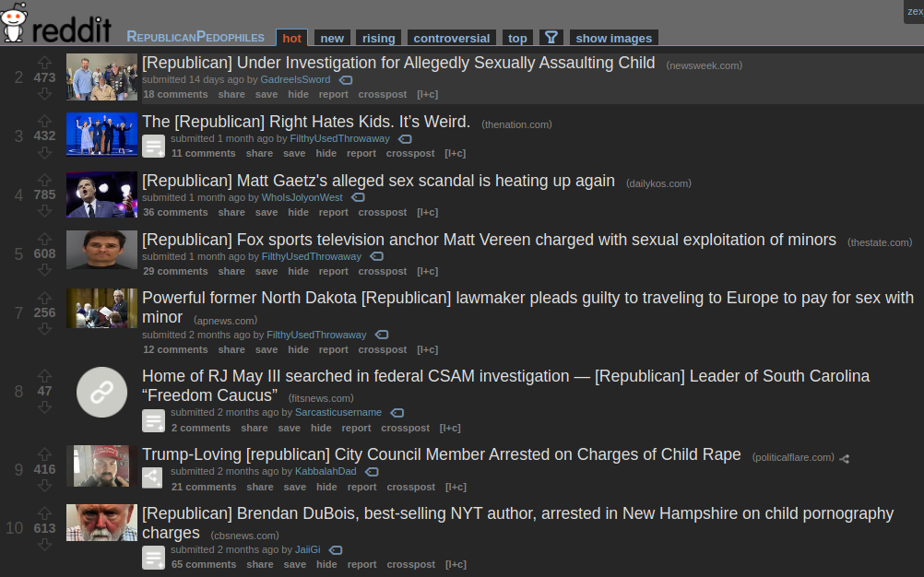Open the 'rising' tab
924x577 pixels.
tap(379, 38)
